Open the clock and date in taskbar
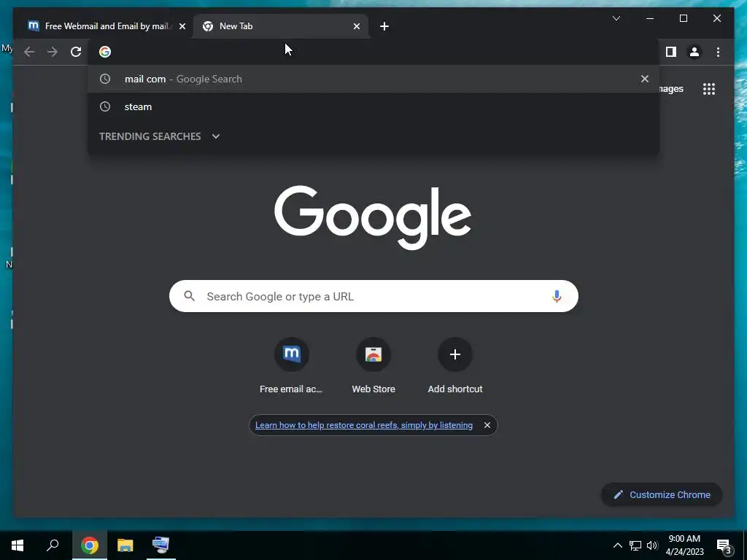 684,545
